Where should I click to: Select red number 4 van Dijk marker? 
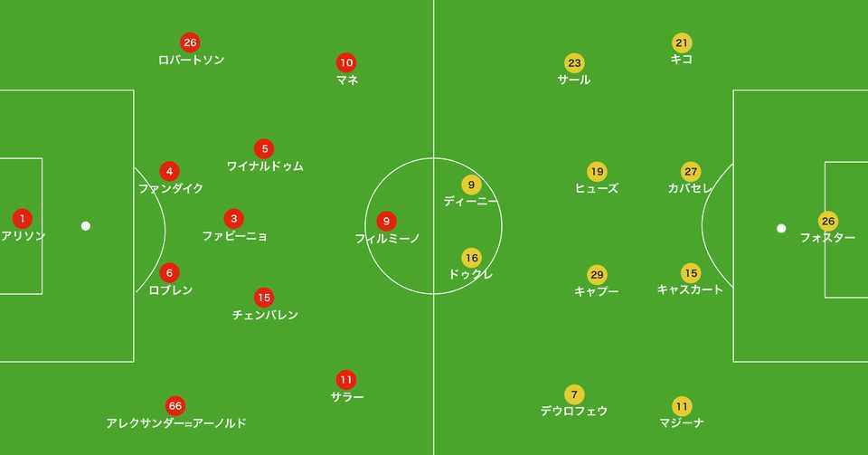(x=169, y=171)
